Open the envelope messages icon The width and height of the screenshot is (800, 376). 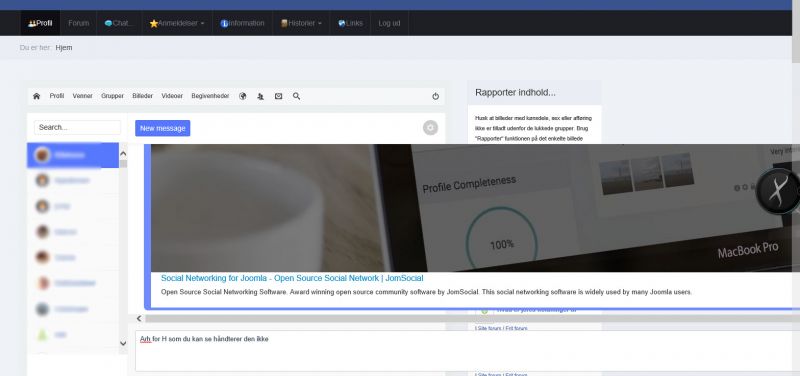279,96
